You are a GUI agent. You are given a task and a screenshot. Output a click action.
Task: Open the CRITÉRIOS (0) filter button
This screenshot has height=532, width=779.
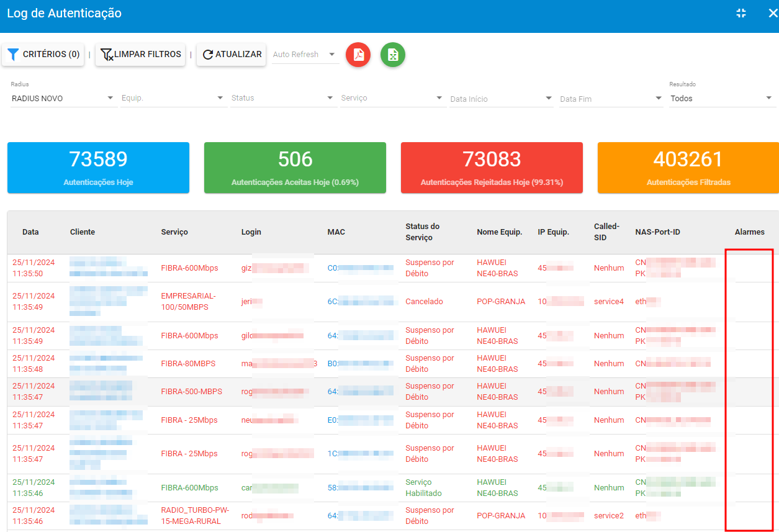pos(43,55)
